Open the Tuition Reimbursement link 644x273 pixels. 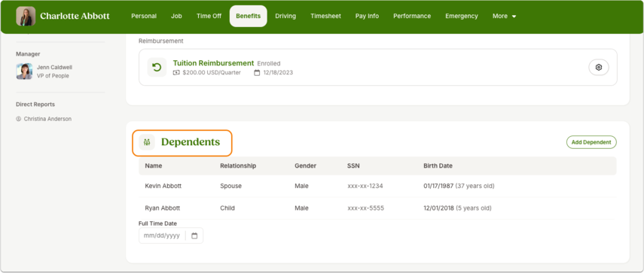point(213,63)
